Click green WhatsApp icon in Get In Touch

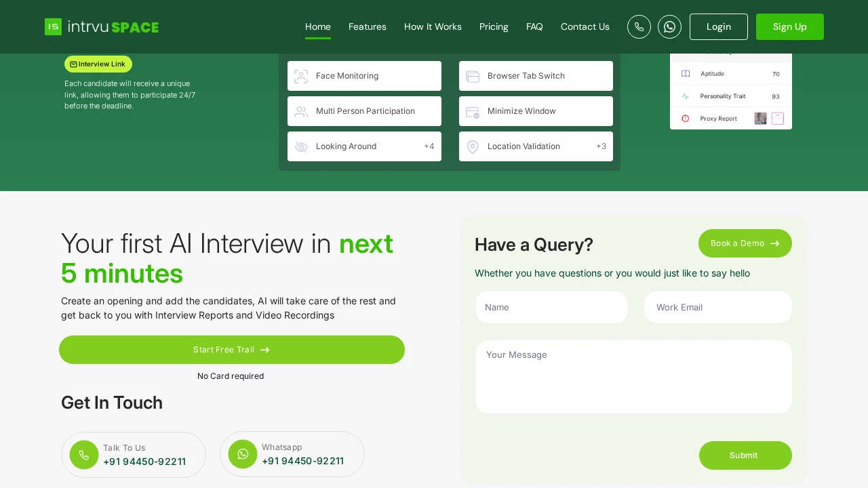pyautogui.click(x=243, y=454)
